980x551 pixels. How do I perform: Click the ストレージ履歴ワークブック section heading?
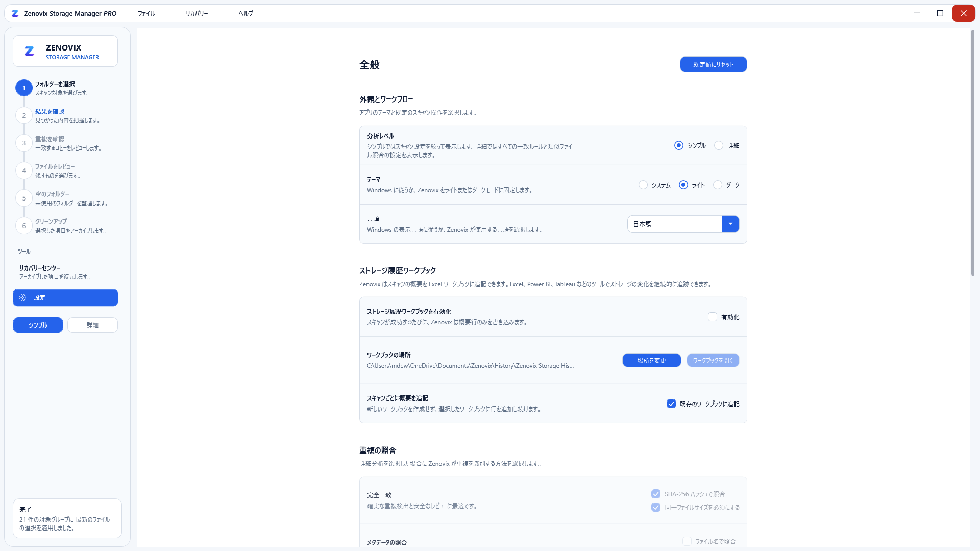click(398, 271)
